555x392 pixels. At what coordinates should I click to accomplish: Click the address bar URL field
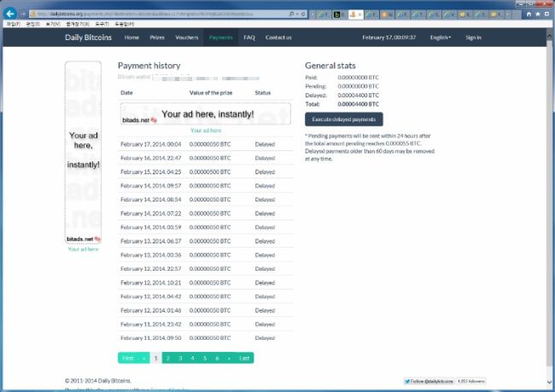(x=160, y=14)
